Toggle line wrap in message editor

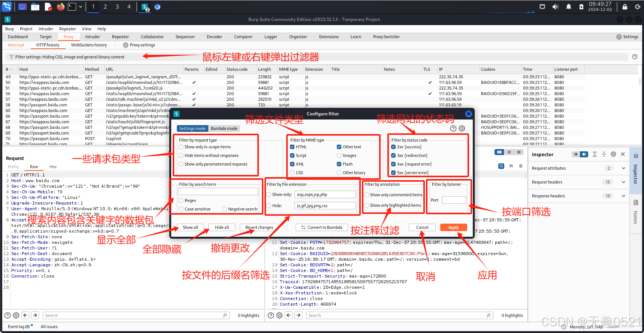pyautogui.click(x=501, y=166)
